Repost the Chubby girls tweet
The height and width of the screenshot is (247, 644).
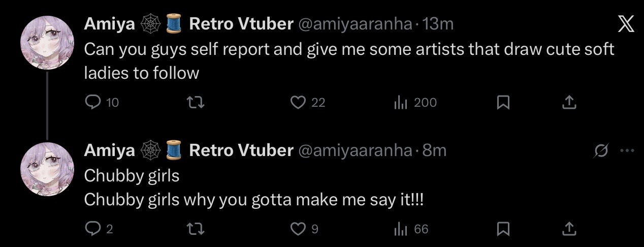196,229
